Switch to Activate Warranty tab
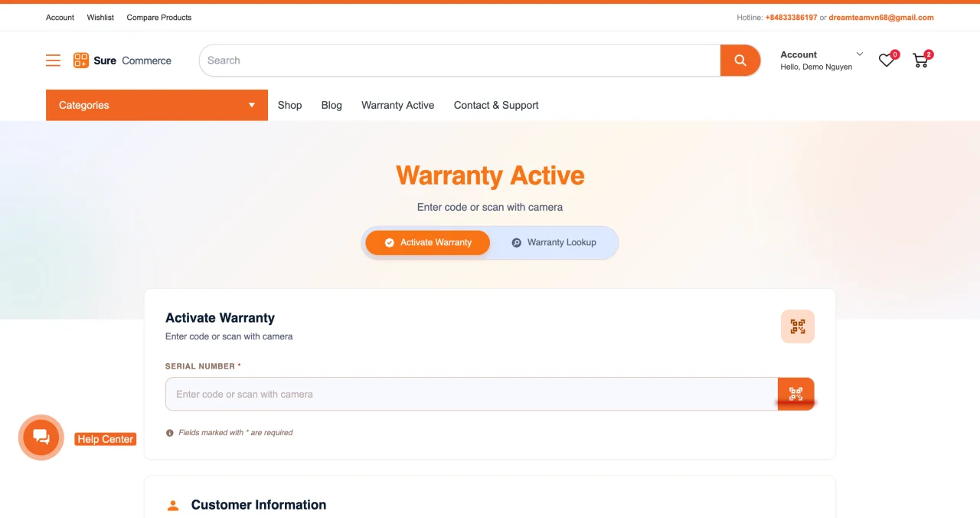Image resolution: width=980 pixels, height=518 pixels. [x=428, y=242]
